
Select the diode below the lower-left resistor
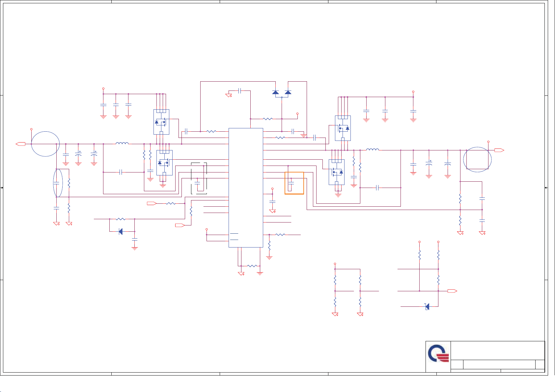(x=121, y=232)
